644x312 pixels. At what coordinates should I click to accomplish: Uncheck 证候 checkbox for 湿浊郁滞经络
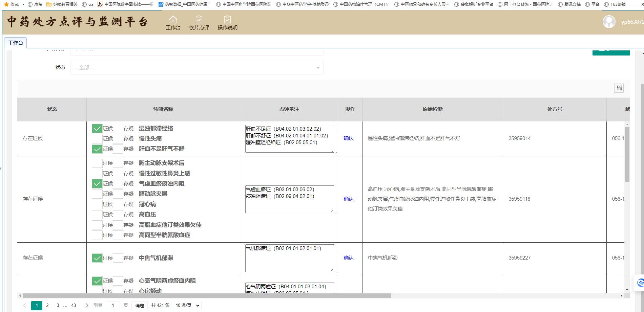[97, 129]
